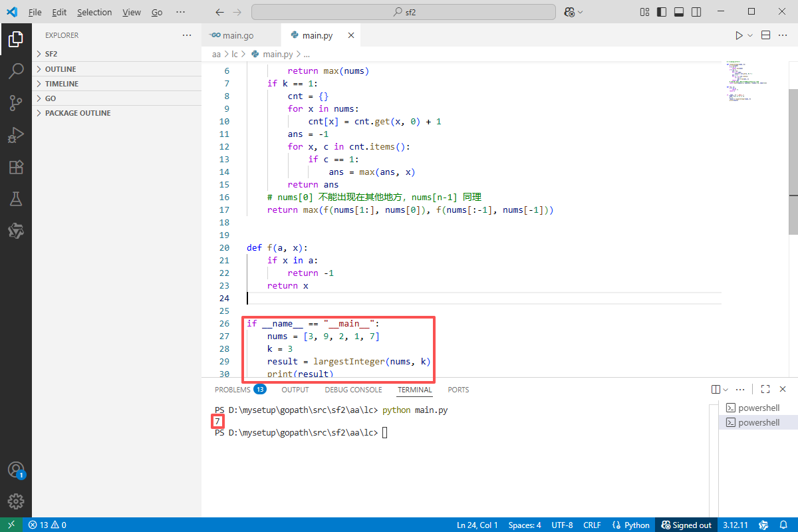Change encoding via UTF-8 status item
Viewport: 798px width, 532px height.
pos(562,525)
